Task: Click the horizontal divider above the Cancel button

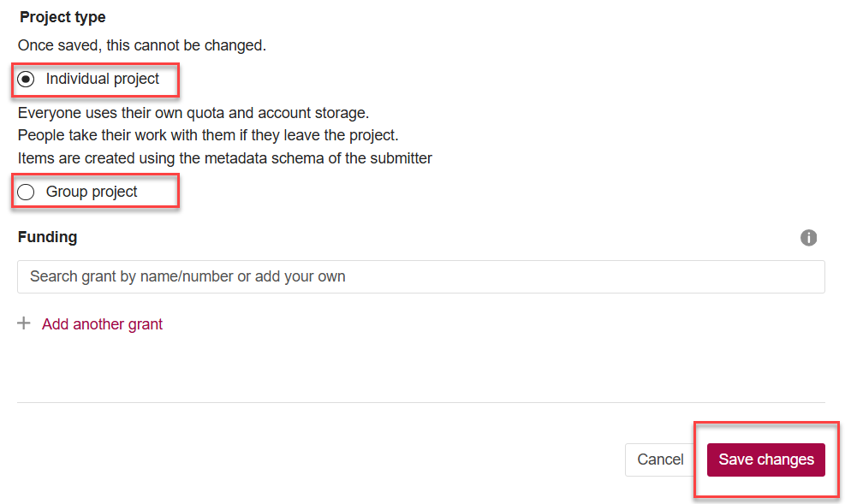Action: [420, 402]
